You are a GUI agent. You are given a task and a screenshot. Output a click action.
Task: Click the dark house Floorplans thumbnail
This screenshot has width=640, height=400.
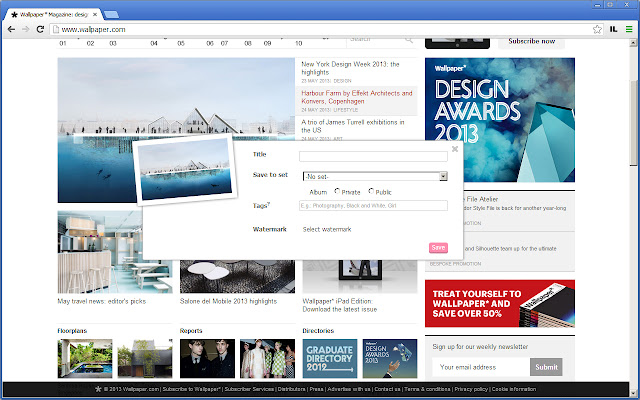pos(145,358)
